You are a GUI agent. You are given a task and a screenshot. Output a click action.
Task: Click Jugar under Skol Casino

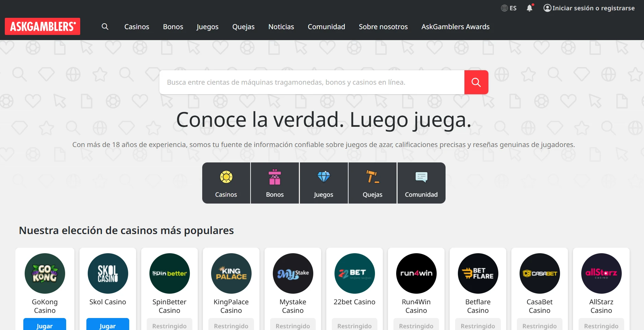point(108,325)
